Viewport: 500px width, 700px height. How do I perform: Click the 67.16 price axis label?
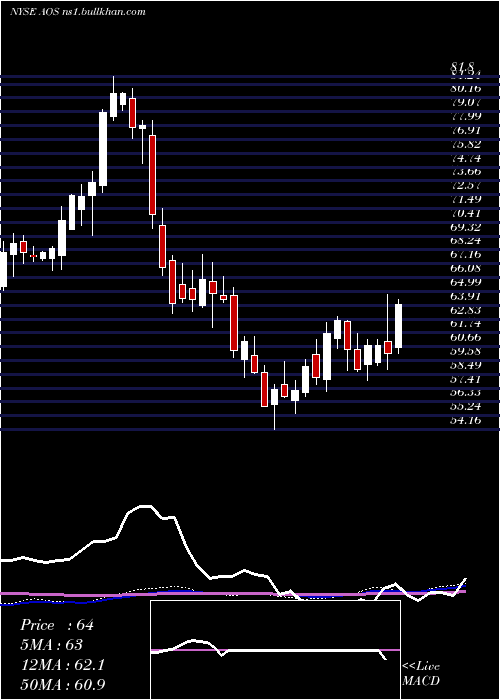(466, 254)
